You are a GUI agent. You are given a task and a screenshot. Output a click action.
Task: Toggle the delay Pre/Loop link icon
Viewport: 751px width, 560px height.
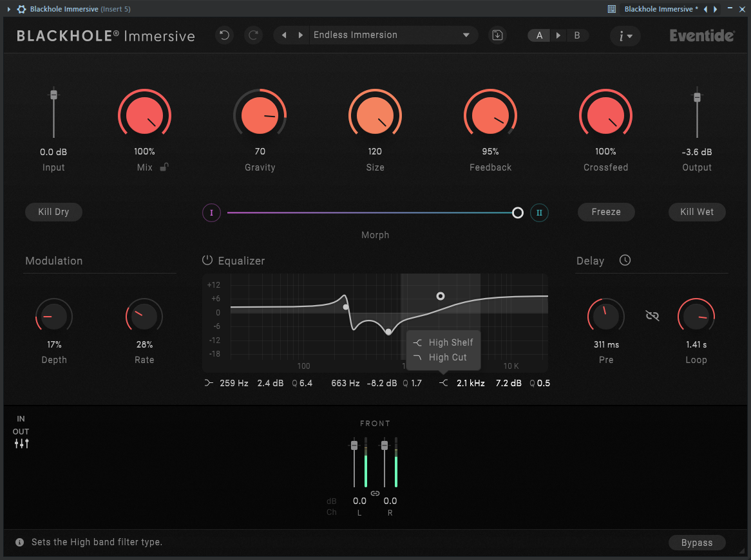click(652, 315)
